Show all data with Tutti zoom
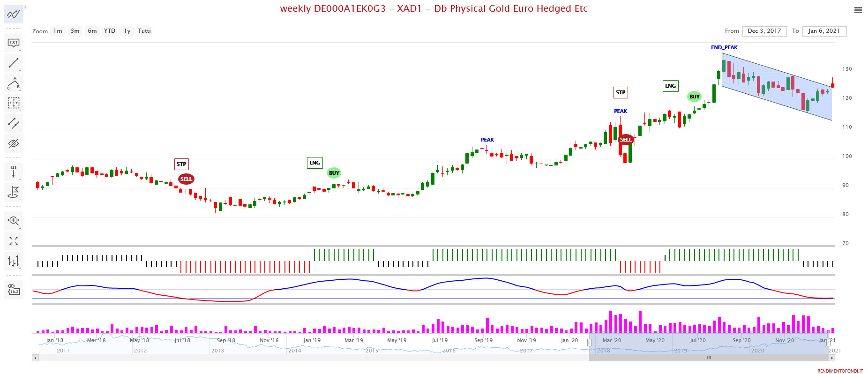Screen dimensions: 868x374 pos(144,31)
